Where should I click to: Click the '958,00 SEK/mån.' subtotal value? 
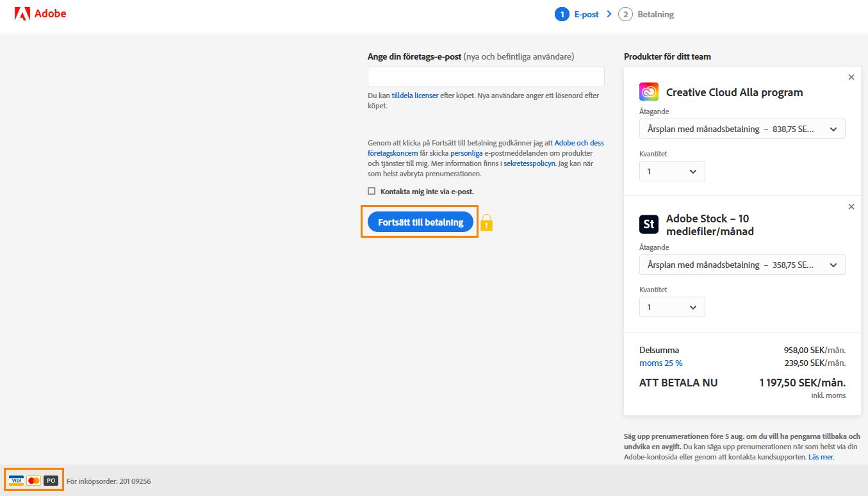point(815,350)
